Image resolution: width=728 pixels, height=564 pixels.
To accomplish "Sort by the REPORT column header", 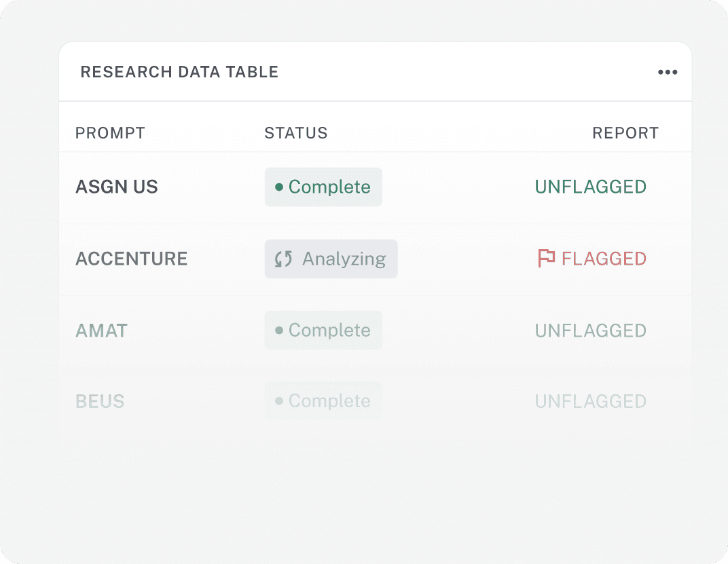I will pos(625,133).
